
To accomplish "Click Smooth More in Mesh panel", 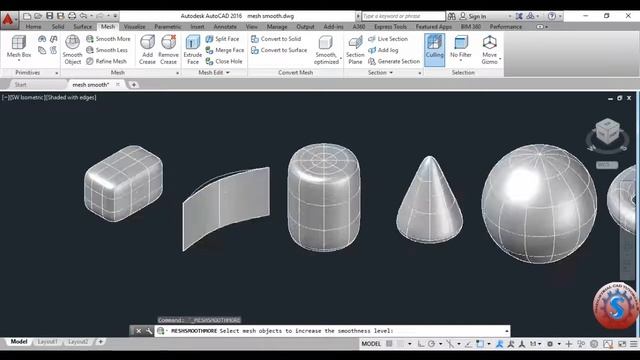I will pos(108,39).
